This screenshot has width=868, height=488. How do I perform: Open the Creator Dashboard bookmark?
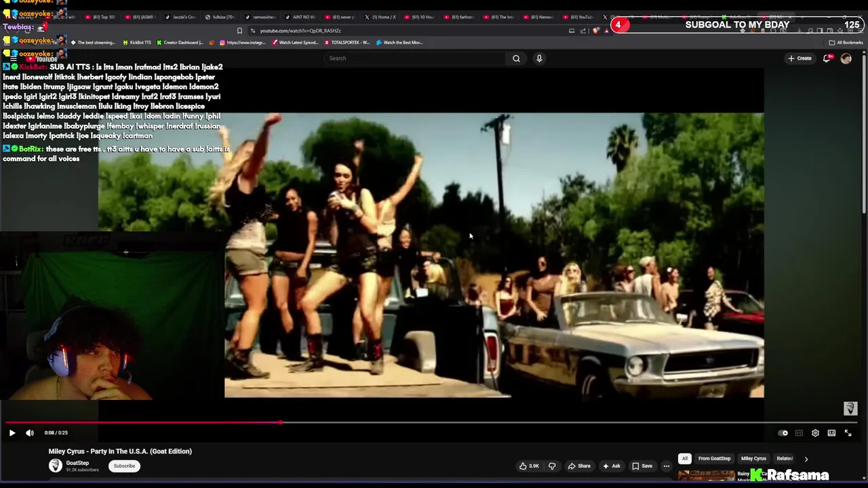coord(180,43)
